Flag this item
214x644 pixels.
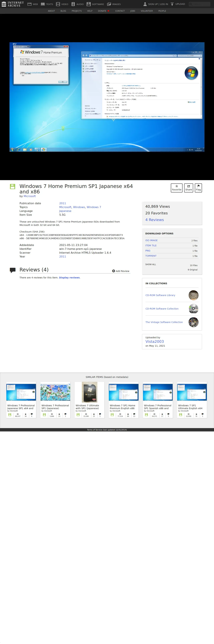pyautogui.click(x=198, y=188)
